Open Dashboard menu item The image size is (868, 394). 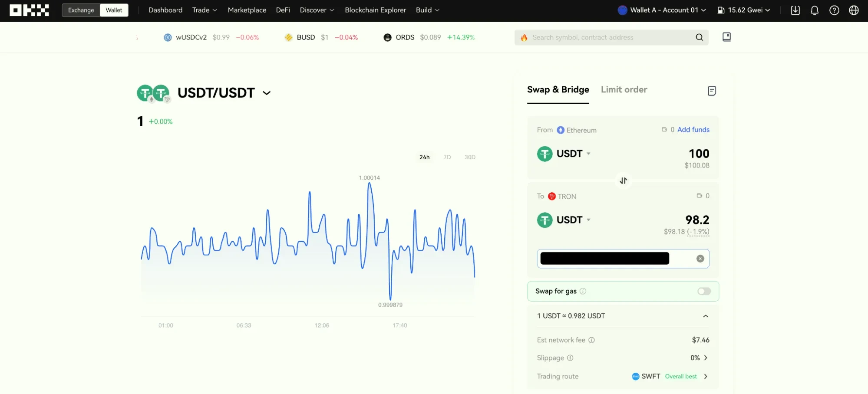165,10
